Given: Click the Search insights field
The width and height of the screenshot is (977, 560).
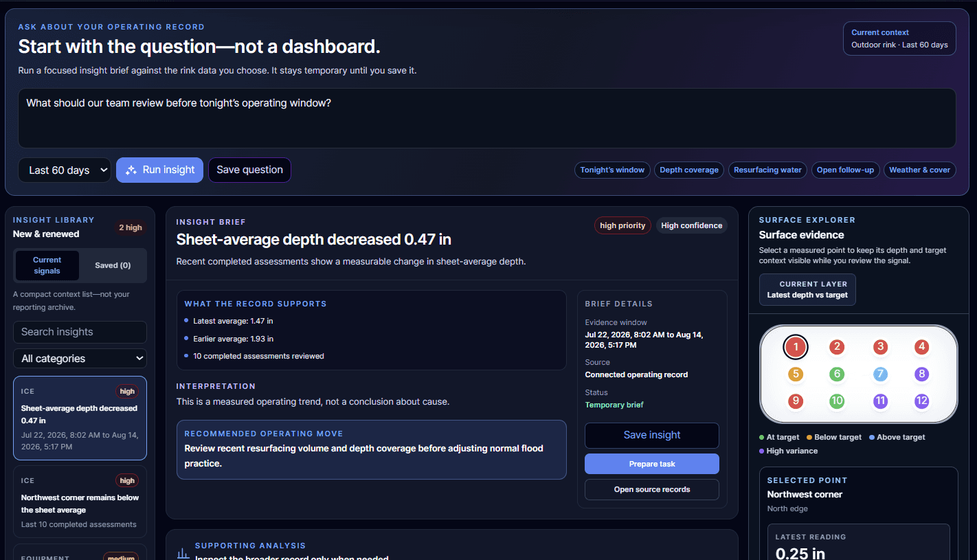Looking at the screenshot, I should click(x=80, y=332).
